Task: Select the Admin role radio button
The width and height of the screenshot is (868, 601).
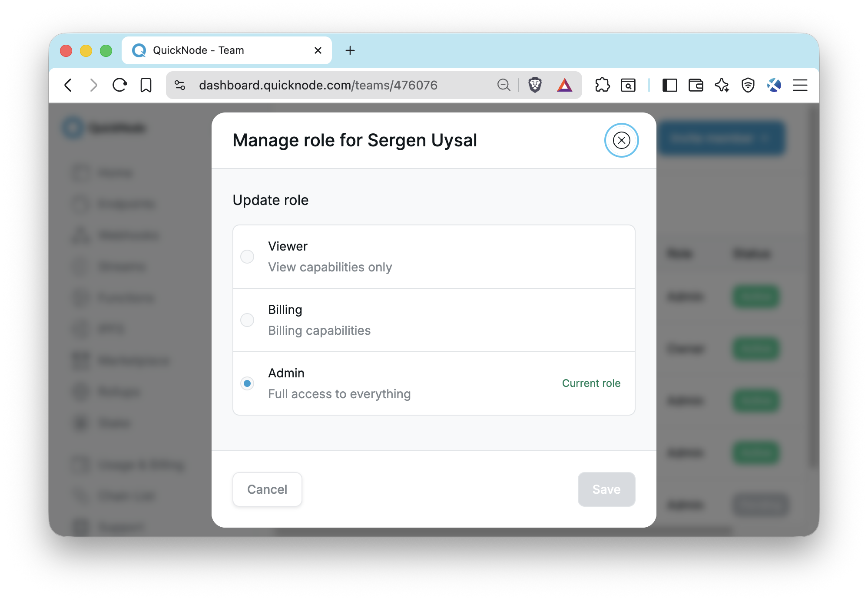Action: point(247,383)
